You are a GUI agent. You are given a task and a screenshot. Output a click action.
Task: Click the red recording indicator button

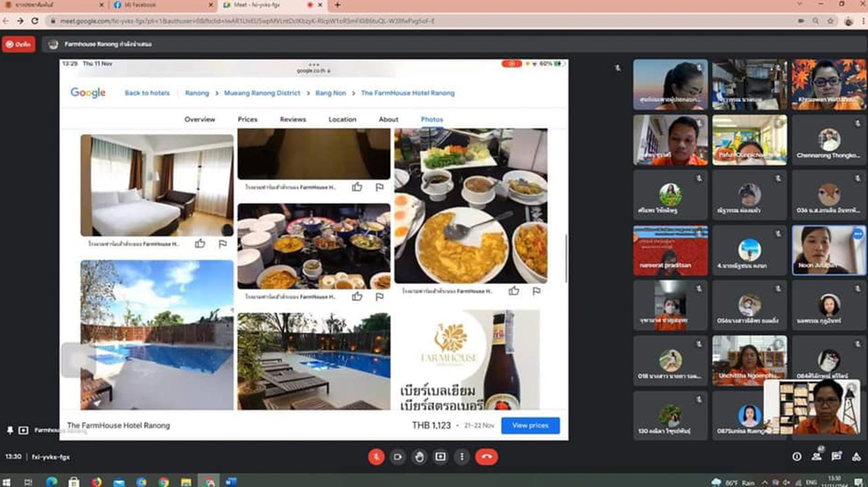[18, 44]
